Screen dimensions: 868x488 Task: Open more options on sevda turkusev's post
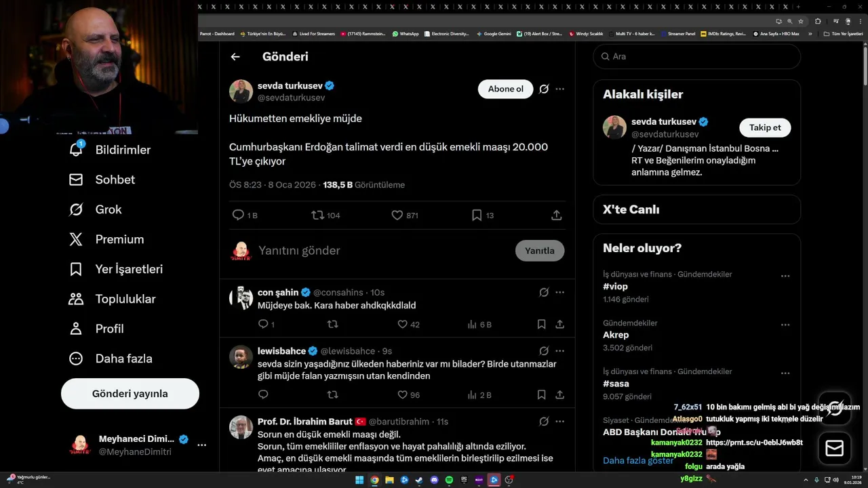pos(560,89)
